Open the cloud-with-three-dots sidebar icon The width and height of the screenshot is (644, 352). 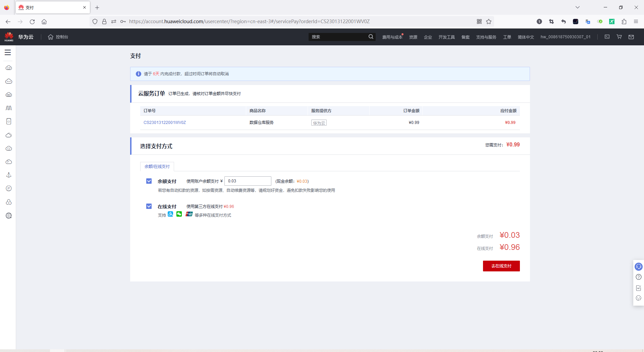pyautogui.click(x=9, y=81)
